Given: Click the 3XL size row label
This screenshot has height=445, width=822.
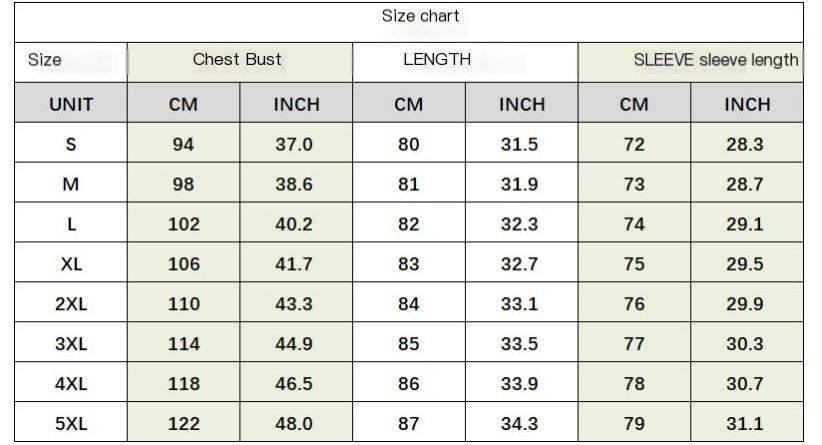Looking at the screenshot, I should (71, 344).
